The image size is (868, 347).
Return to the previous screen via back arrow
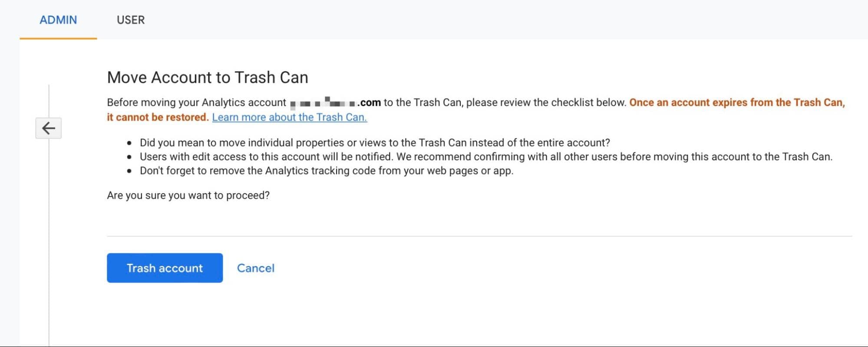(48, 128)
